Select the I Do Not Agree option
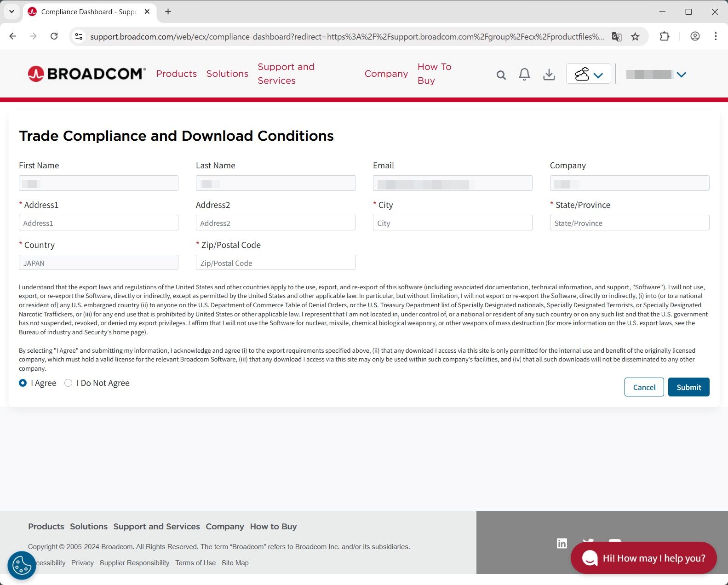 coord(68,383)
